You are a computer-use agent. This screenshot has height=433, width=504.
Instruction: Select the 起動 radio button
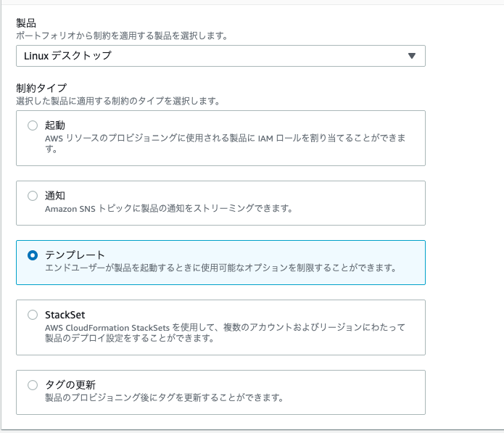point(33,125)
